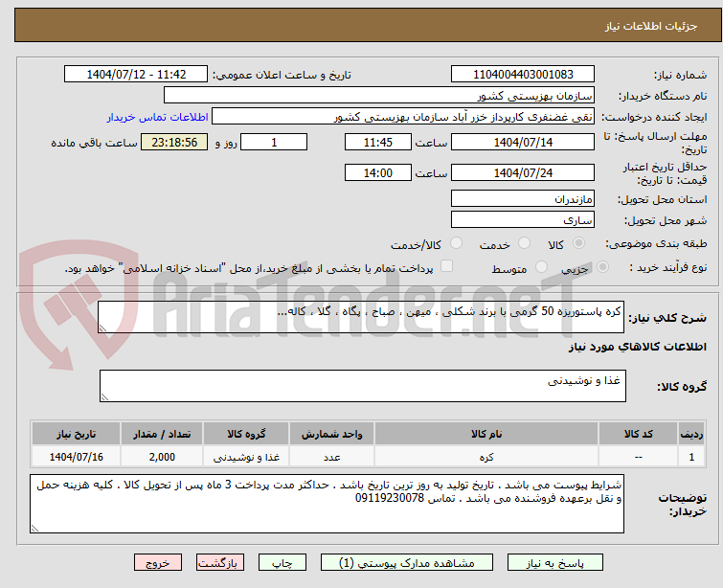This screenshot has height=588, width=723.
Task: Click the remaining days field showing 1
Action: 274,142
